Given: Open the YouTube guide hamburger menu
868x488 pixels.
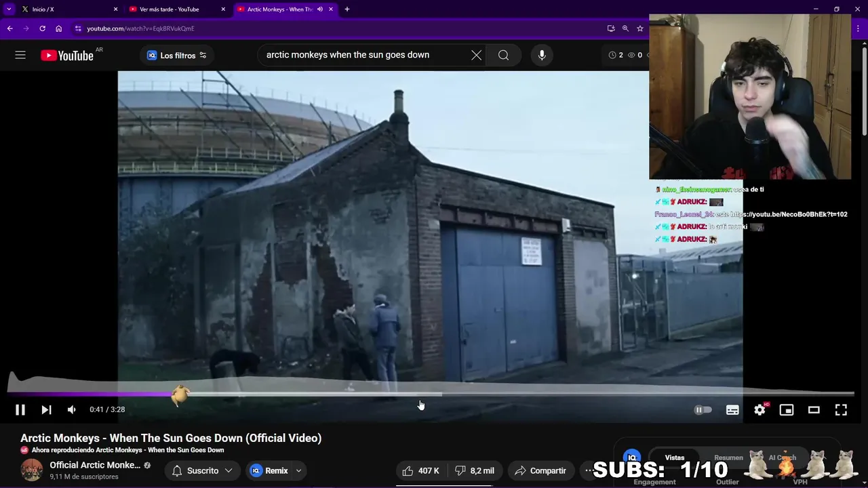Looking at the screenshot, I should tap(20, 55).
